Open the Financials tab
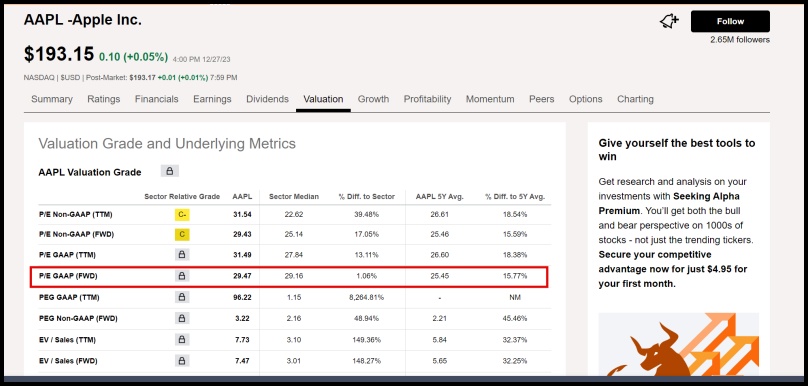The image size is (808, 386). (x=157, y=99)
